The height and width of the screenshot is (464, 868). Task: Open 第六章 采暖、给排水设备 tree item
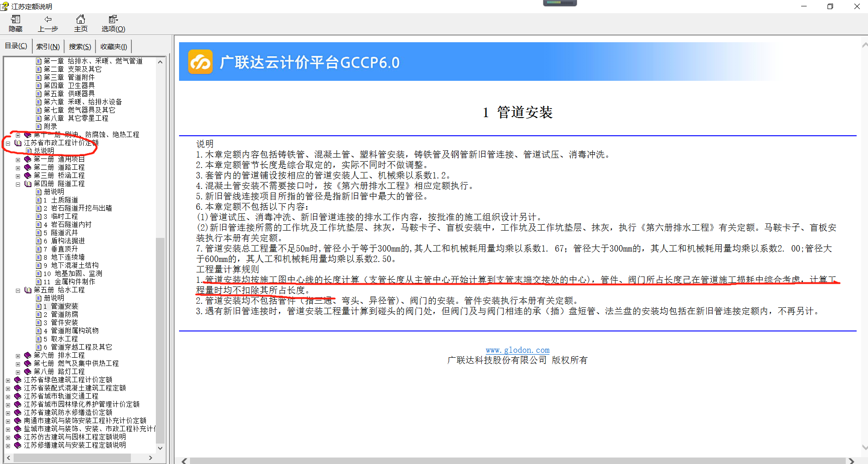[x=83, y=102]
